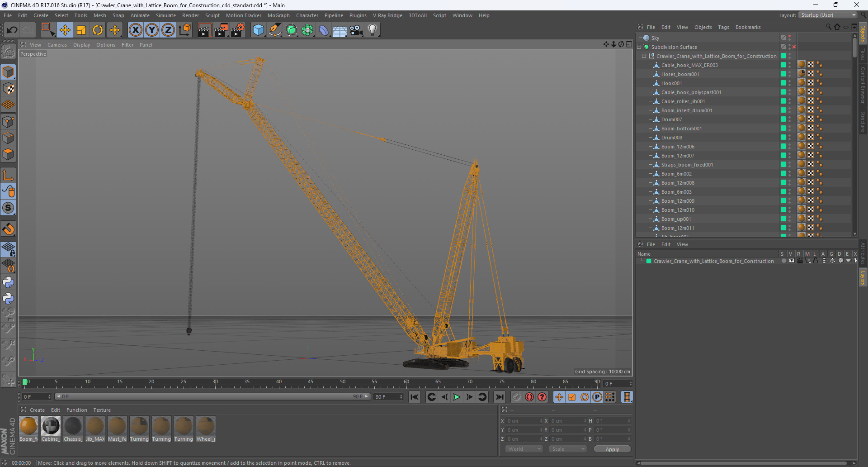
Task: Open the Bend deformer icon
Action: pos(324,30)
